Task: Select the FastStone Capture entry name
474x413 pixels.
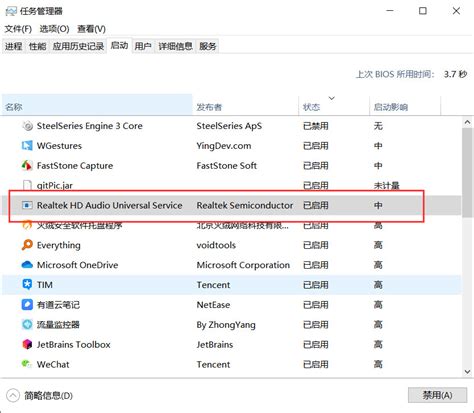Action: pyautogui.click(x=75, y=166)
